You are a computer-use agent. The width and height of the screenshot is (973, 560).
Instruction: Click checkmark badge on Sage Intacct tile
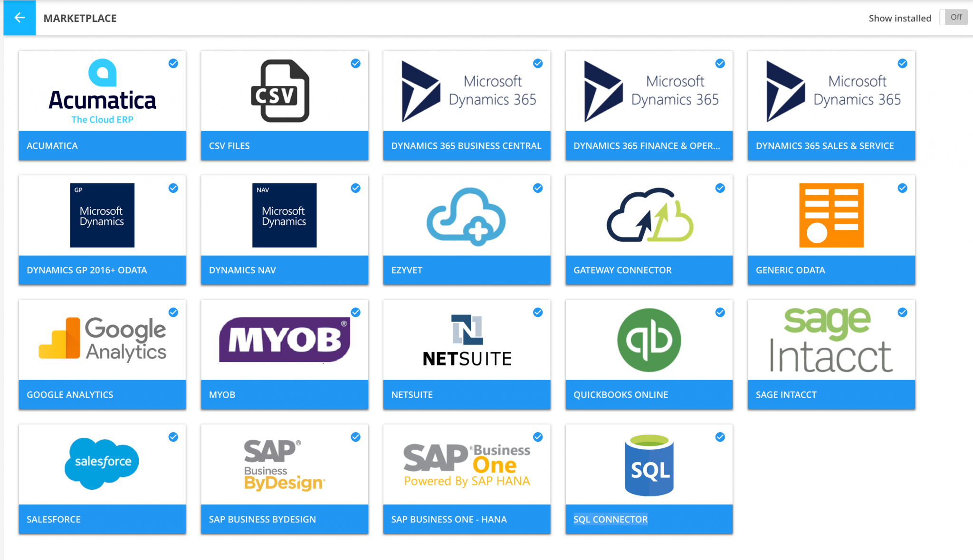tap(902, 312)
